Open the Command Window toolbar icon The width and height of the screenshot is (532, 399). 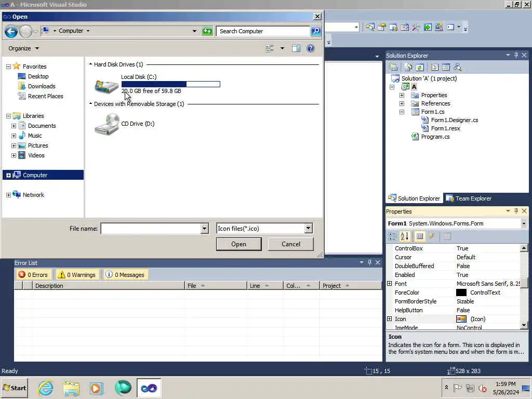450,27
